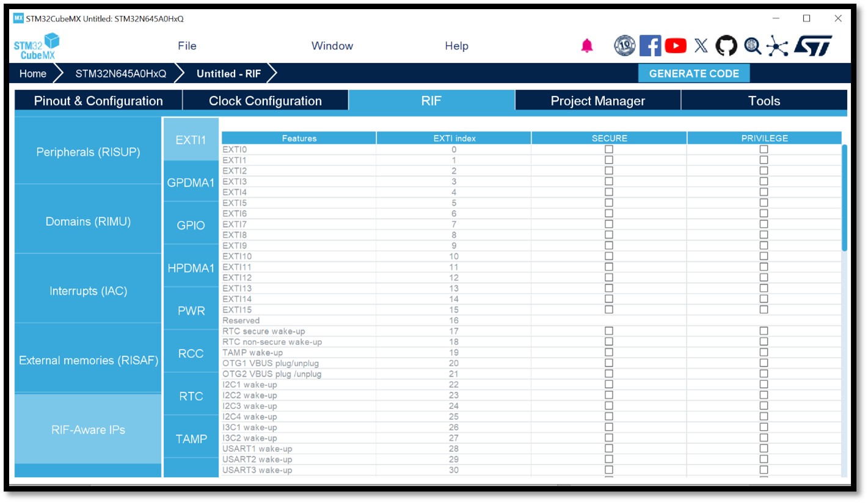Maximize the STM32CubeMX window
Viewport: 868px width, 503px height.
[807, 18]
